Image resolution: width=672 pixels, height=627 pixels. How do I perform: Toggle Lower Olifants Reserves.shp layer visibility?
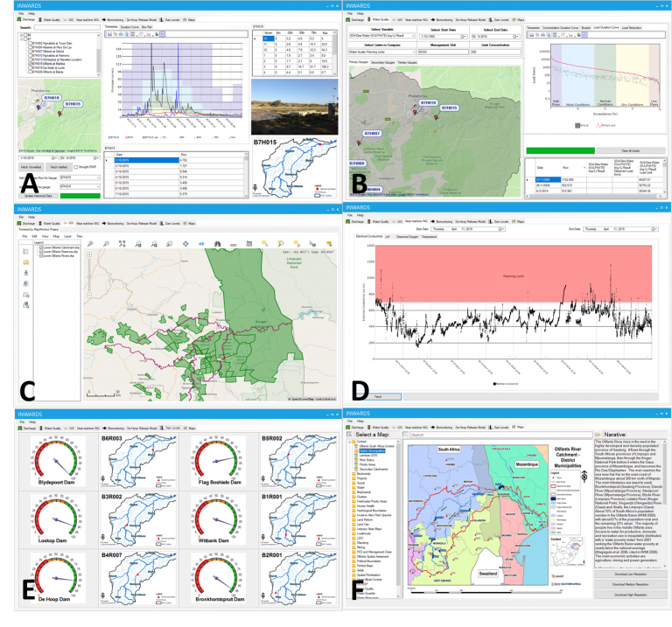41,252
